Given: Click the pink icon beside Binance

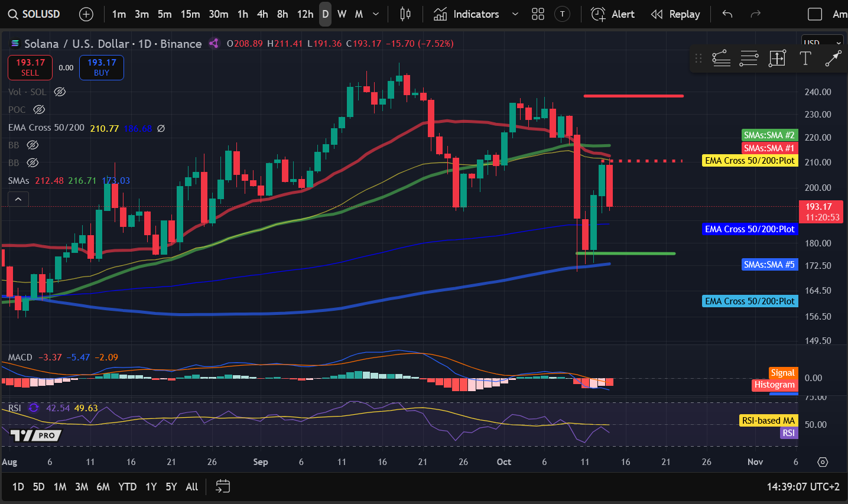Looking at the screenshot, I should point(215,43).
